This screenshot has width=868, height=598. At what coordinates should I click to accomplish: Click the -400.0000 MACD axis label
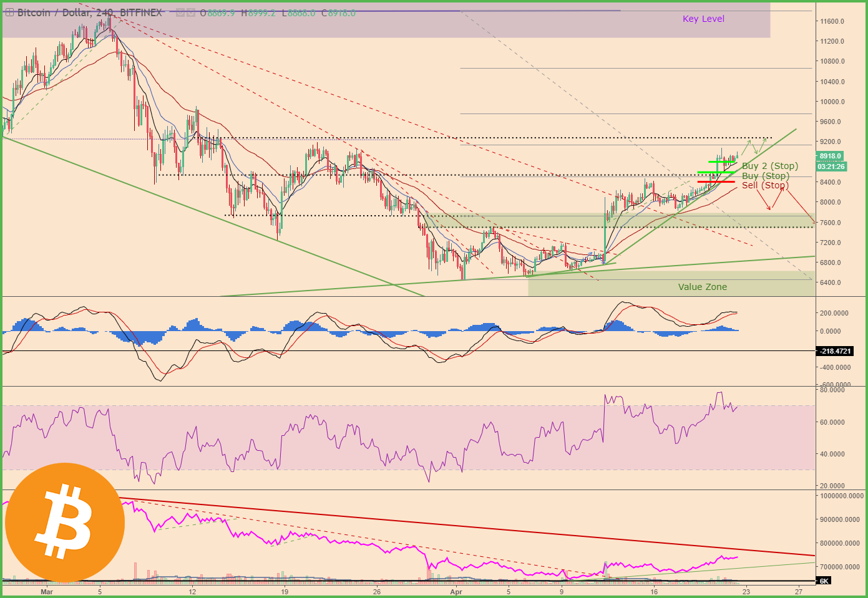(x=835, y=368)
